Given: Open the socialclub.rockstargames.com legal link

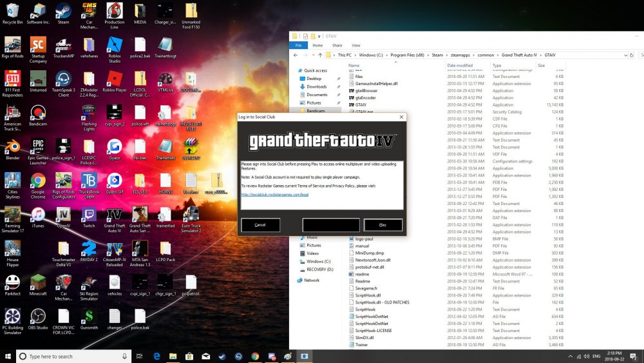Looking at the screenshot, I should 275,195.
